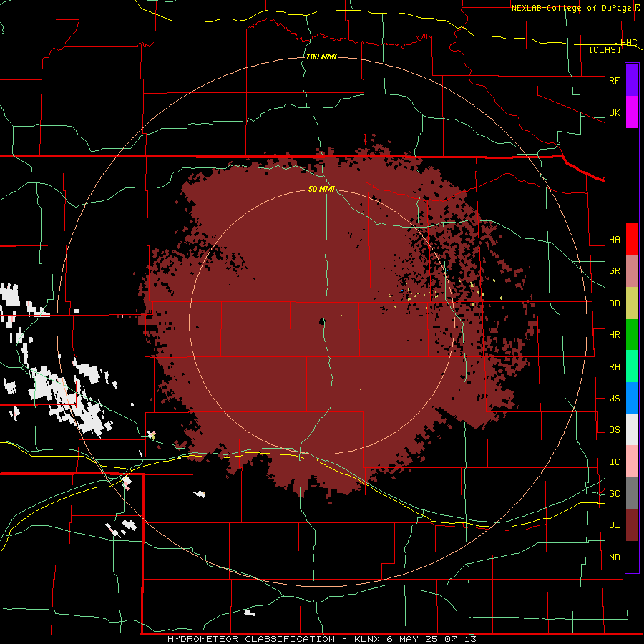Click the WS blue legend color swatch

pos(632,398)
